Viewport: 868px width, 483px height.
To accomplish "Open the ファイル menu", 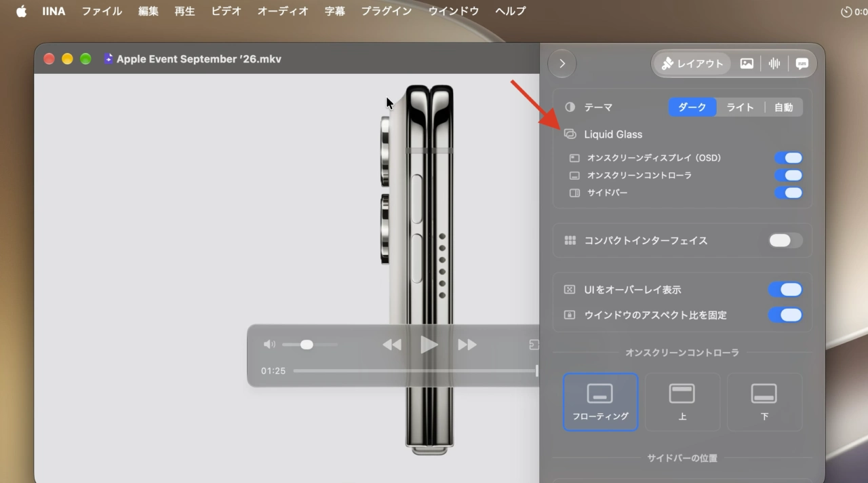I will click(102, 12).
